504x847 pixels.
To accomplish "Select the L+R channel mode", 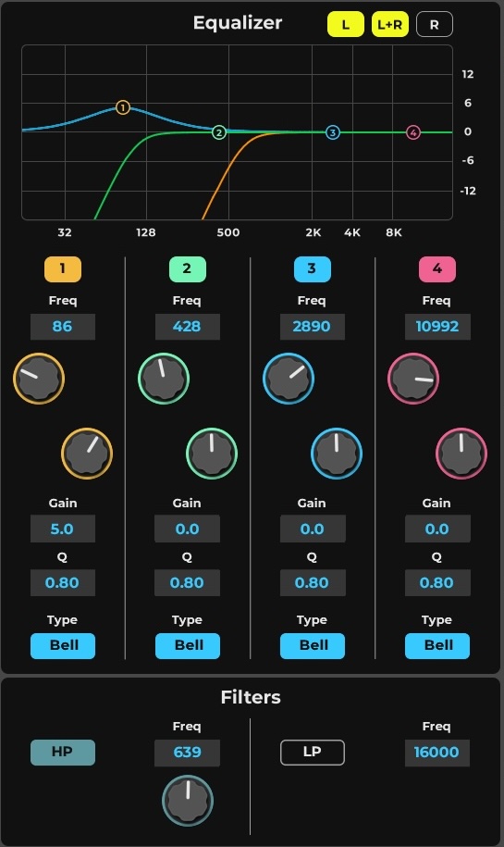I will pyautogui.click(x=390, y=24).
